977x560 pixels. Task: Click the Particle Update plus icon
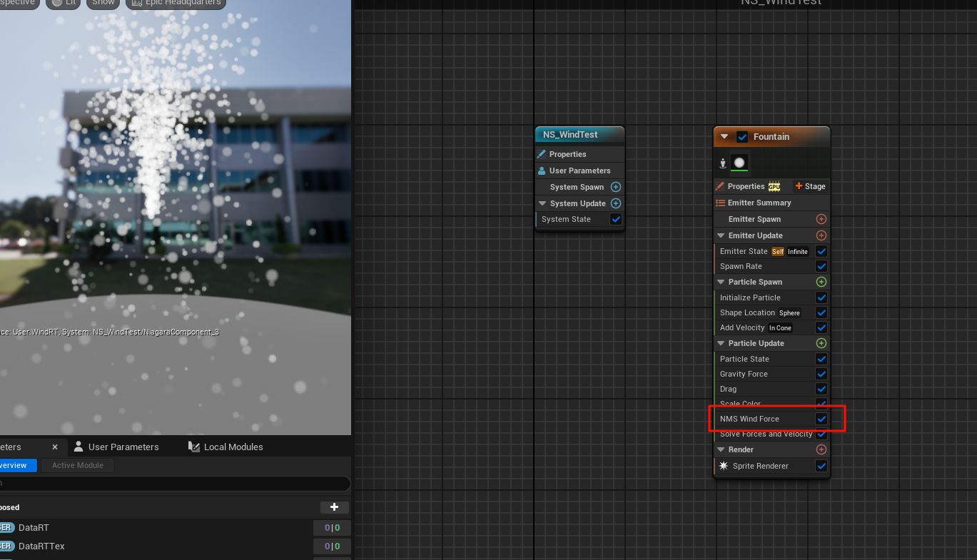tap(821, 343)
